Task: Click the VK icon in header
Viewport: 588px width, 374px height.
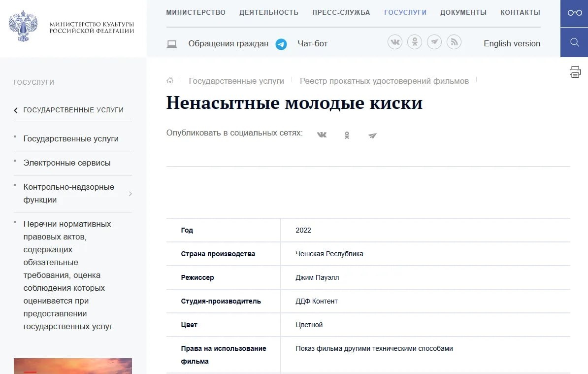Action: pos(395,42)
